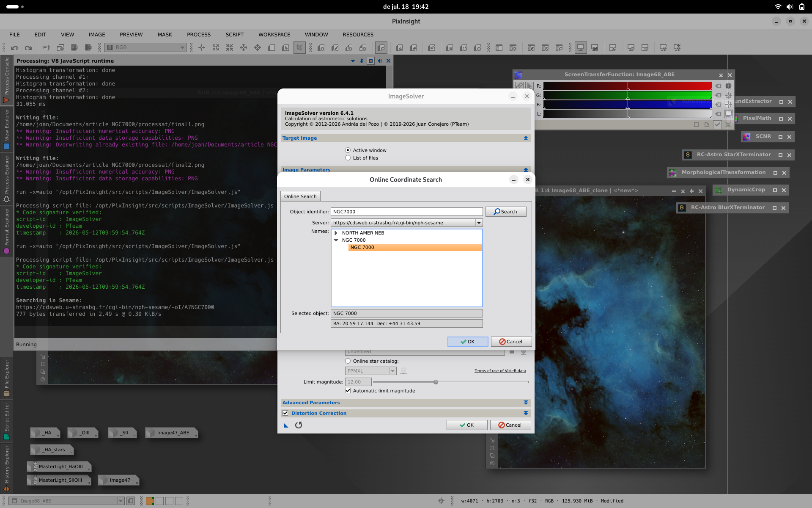
Task: Click the 24-bit screen LUT toolbar icon
Action: tap(595, 48)
